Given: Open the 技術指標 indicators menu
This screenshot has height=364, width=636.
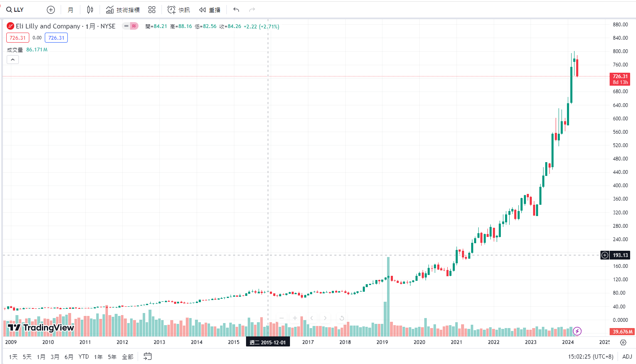Looking at the screenshot, I should pos(123,10).
